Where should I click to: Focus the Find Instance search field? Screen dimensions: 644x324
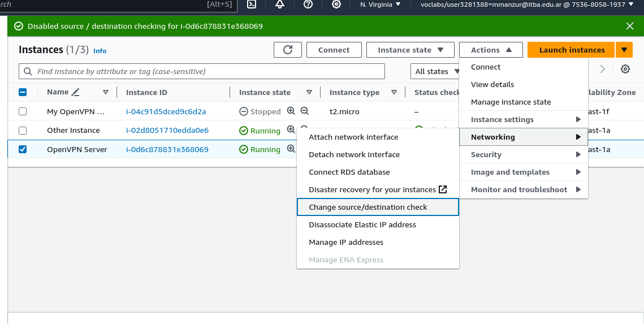[202, 71]
